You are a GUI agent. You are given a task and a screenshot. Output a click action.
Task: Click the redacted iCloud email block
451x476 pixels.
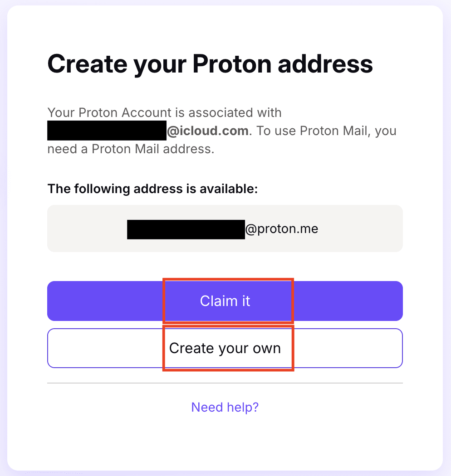tap(107, 131)
